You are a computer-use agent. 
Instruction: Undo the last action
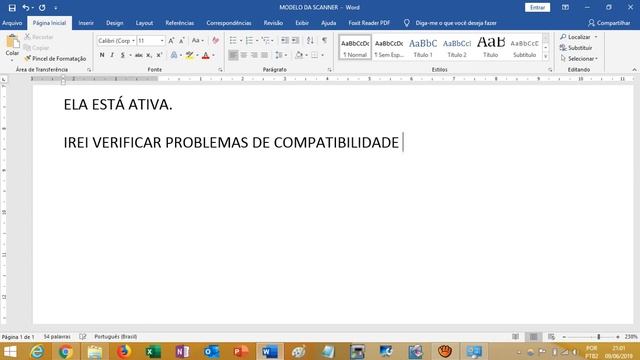click(25, 8)
